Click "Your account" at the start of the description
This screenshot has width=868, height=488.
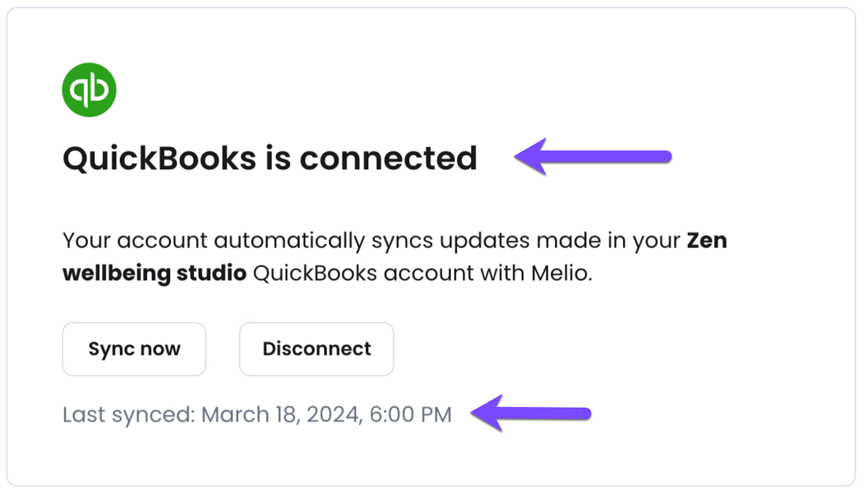pyautogui.click(x=135, y=241)
